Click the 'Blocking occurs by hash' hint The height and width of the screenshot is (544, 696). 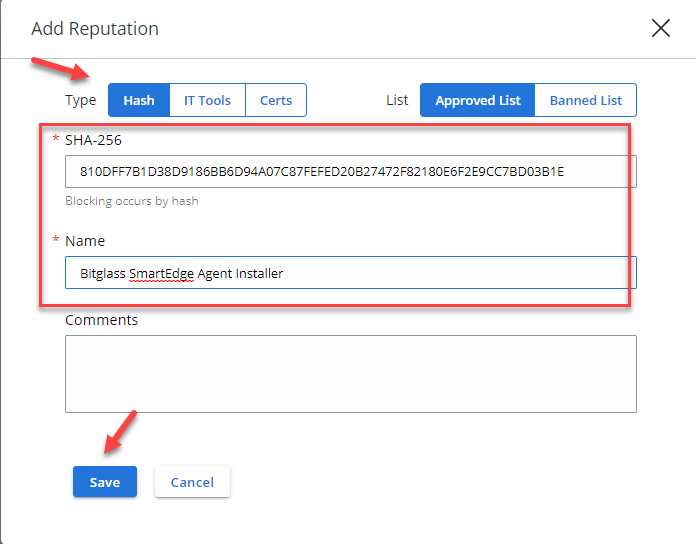click(132, 201)
